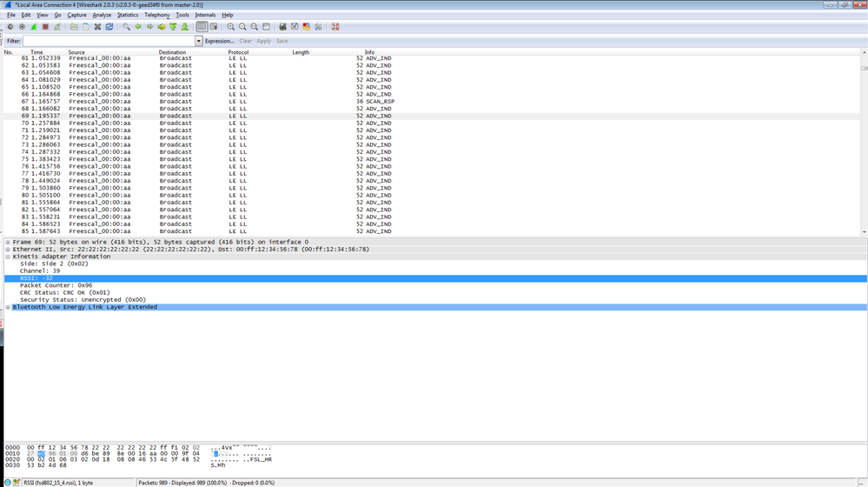Click the filter Apply button
The height and width of the screenshot is (487, 868).
tap(264, 41)
